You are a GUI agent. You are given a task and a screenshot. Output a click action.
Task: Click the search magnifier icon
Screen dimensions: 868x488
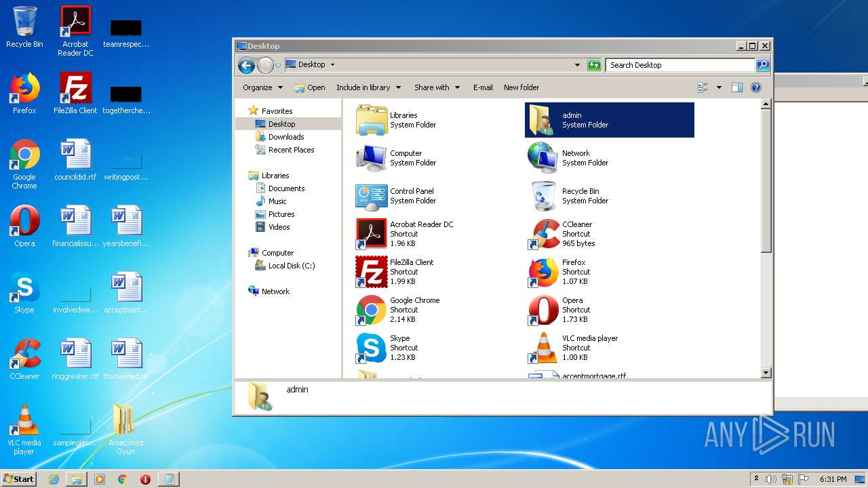click(763, 65)
